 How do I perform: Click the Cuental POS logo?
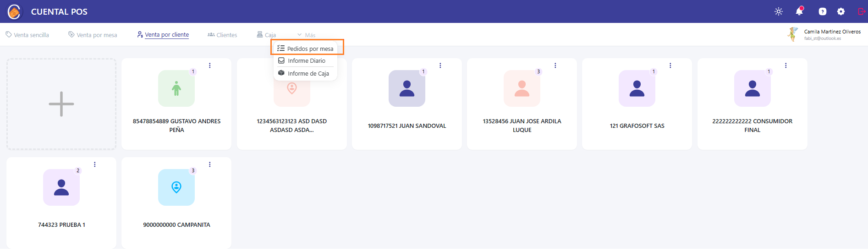(14, 11)
